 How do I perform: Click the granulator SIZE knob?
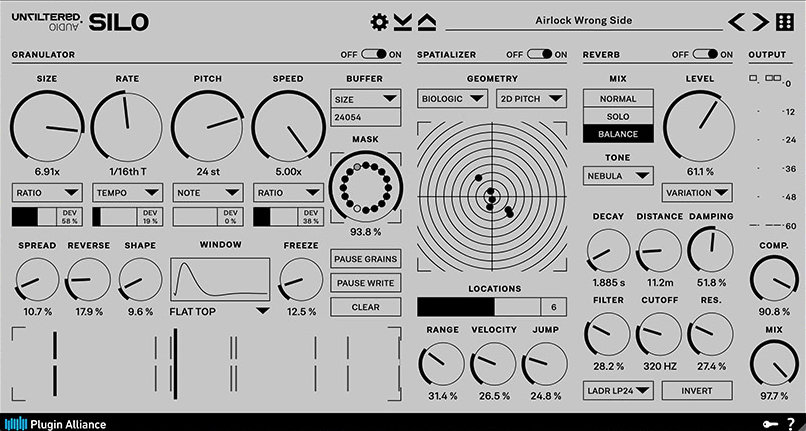pyautogui.click(x=47, y=127)
